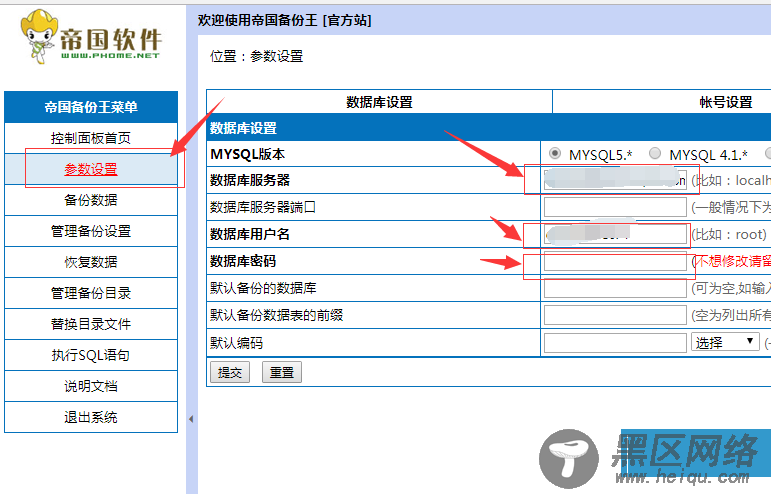Click the 数据库服务器 input field
Image resolution: width=771 pixels, height=494 pixels.
pyautogui.click(x=615, y=180)
